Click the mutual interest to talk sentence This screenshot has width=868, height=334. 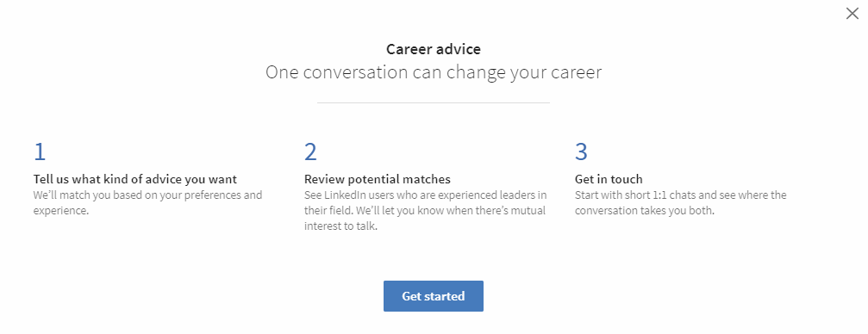tap(425, 219)
